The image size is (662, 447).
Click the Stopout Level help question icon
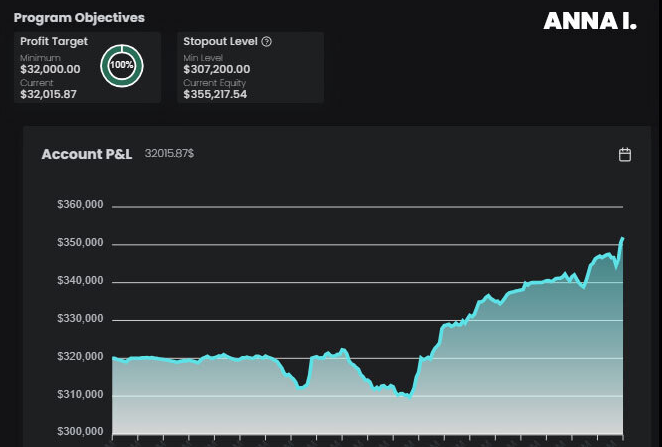267,42
